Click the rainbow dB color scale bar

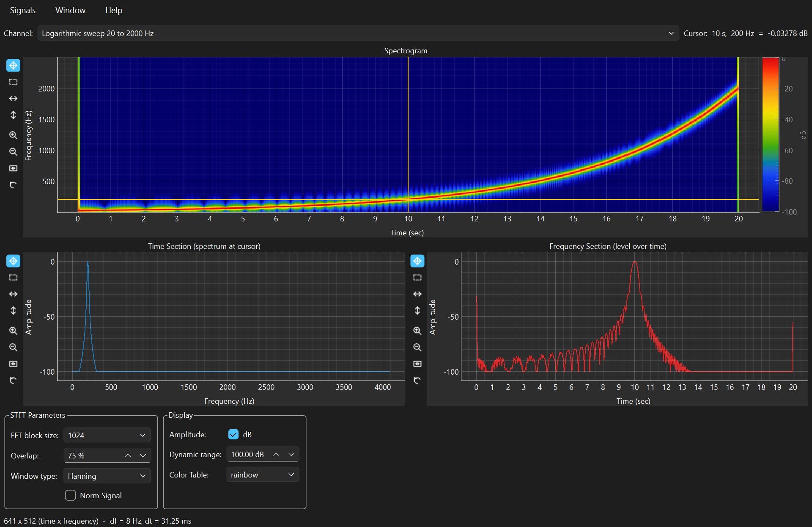click(770, 135)
